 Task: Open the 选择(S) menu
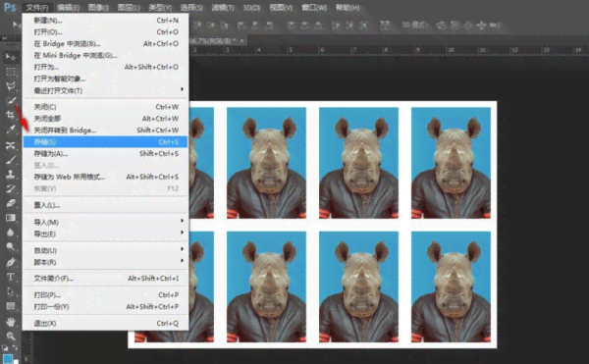pyautogui.click(x=191, y=8)
